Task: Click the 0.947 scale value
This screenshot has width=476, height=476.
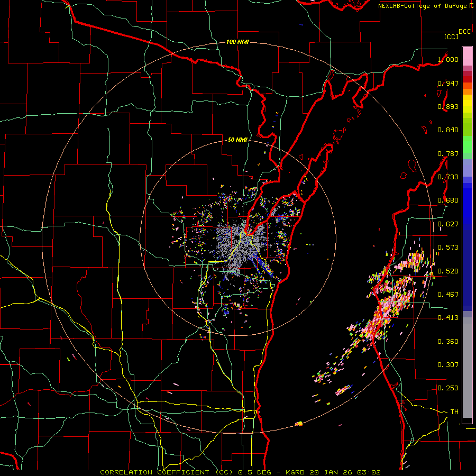Action: tap(448, 83)
